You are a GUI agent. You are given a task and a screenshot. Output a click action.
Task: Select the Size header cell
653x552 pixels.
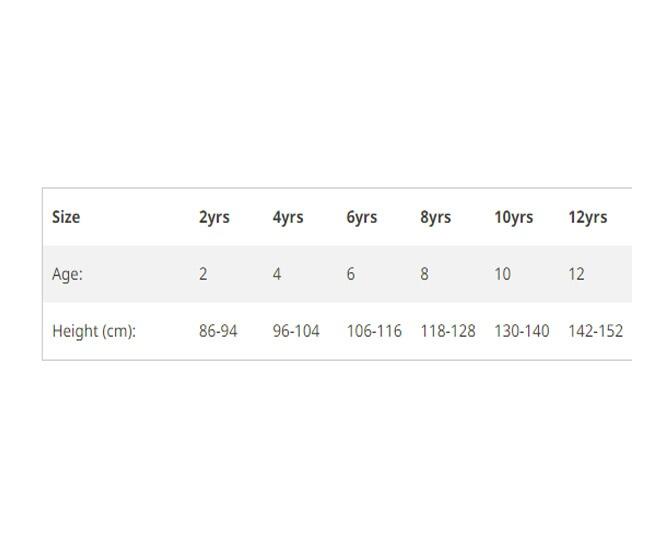[x=66, y=217]
